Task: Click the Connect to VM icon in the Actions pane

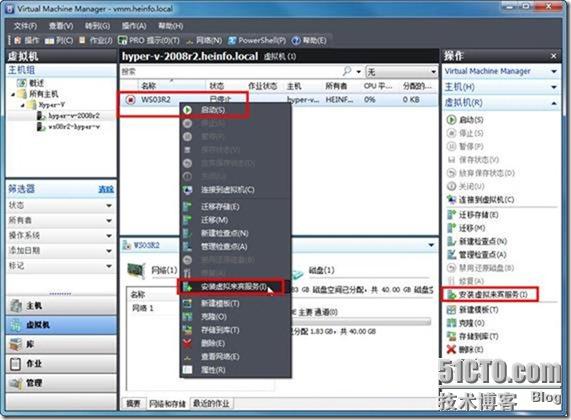Action: click(x=451, y=200)
